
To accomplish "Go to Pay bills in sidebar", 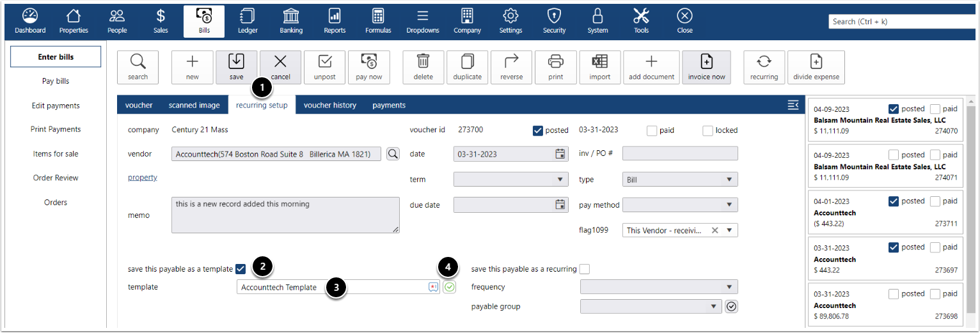I will (56, 81).
